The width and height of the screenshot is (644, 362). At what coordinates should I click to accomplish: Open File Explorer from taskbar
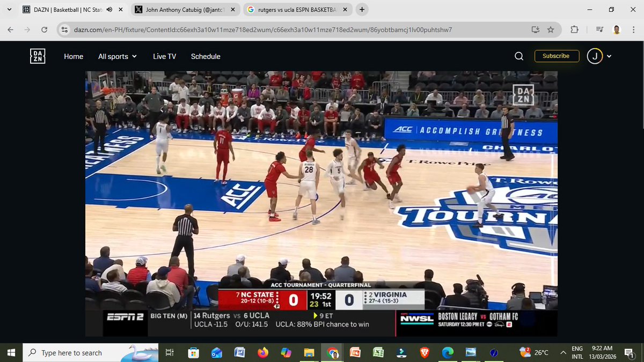(309, 352)
